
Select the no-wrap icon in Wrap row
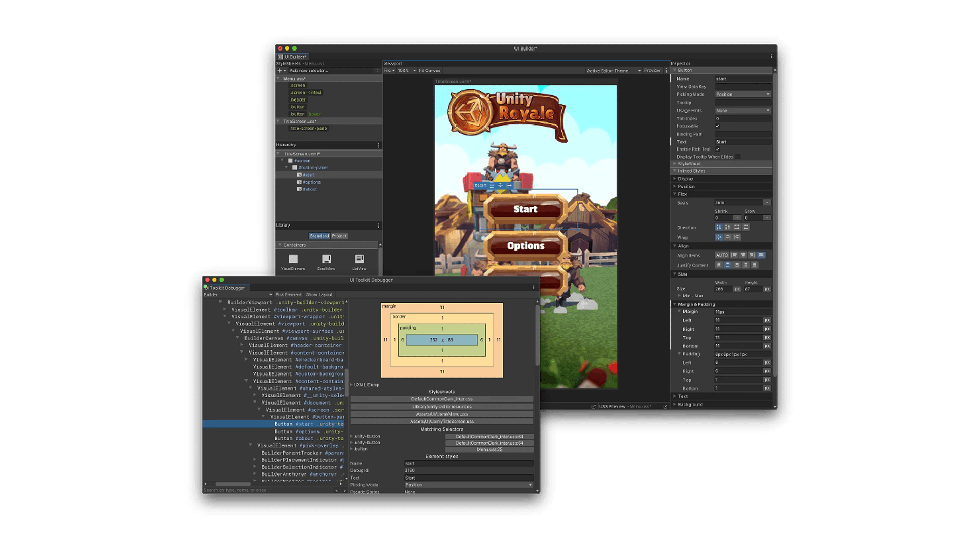click(x=719, y=237)
